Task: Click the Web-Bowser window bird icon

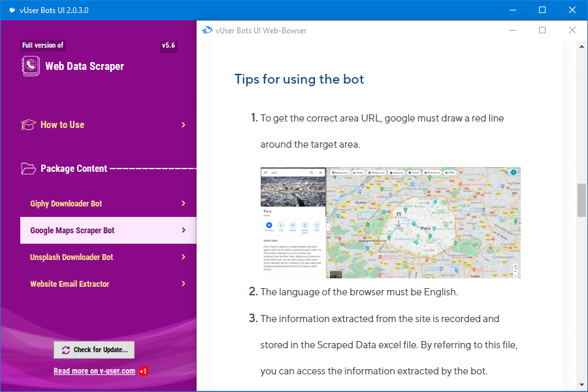Action: [x=207, y=31]
